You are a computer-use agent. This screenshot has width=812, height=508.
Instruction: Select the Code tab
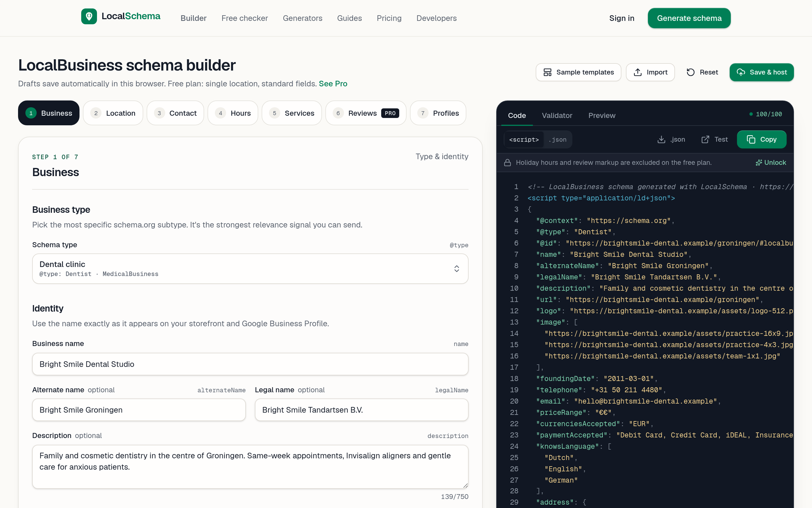[x=517, y=116]
